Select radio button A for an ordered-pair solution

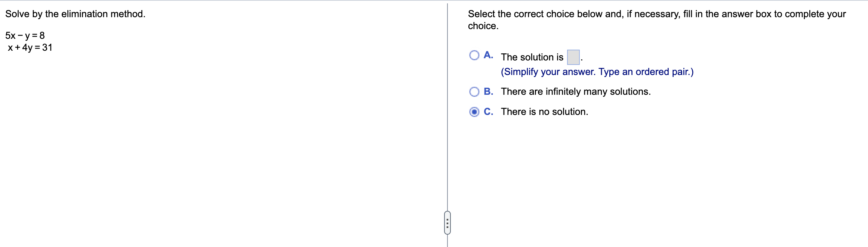[474, 54]
